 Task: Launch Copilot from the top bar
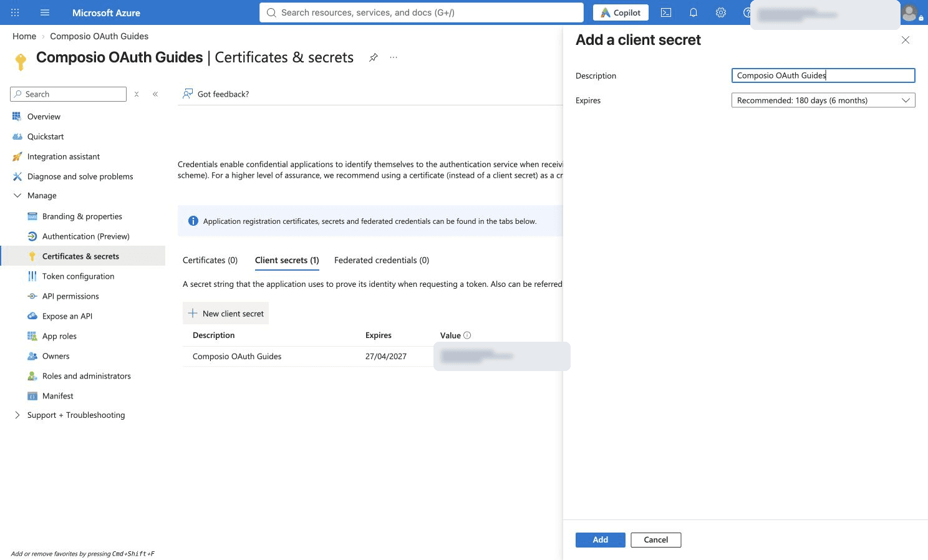coord(621,12)
